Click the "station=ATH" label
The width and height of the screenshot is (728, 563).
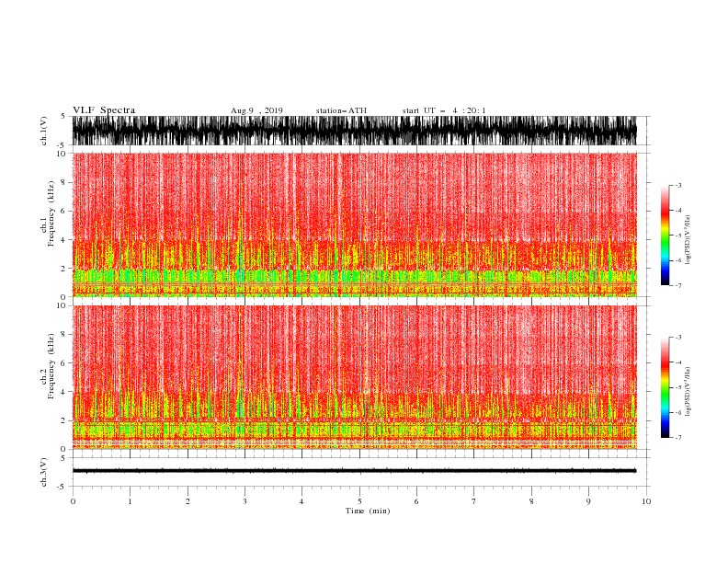[341, 110]
